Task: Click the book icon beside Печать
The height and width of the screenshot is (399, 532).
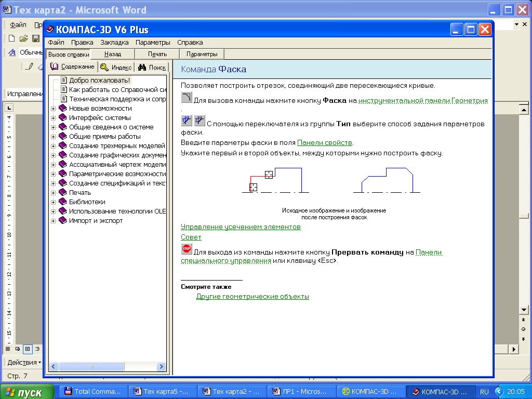Action: click(63, 192)
